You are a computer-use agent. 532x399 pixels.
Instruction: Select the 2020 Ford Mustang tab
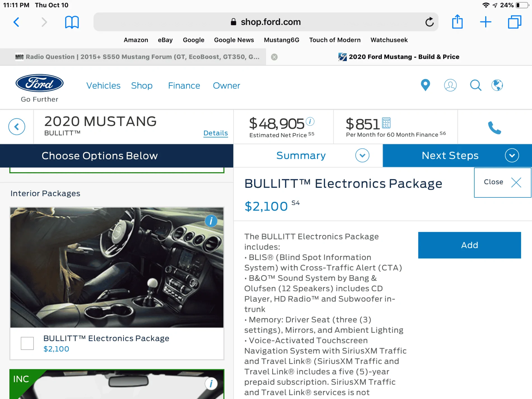pos(399,57)
